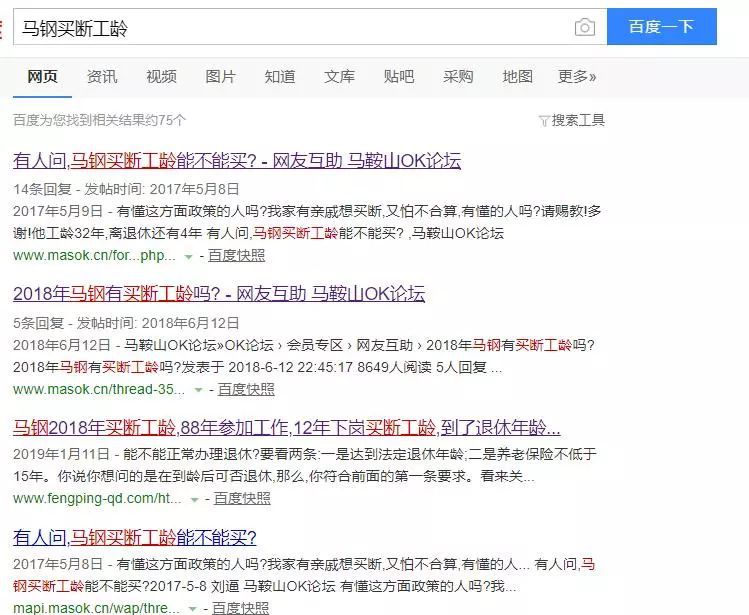The image size is (749, 615).
Task: Click the URL www.fengping-qd.com/ht...
Action: tap(97, 498)
